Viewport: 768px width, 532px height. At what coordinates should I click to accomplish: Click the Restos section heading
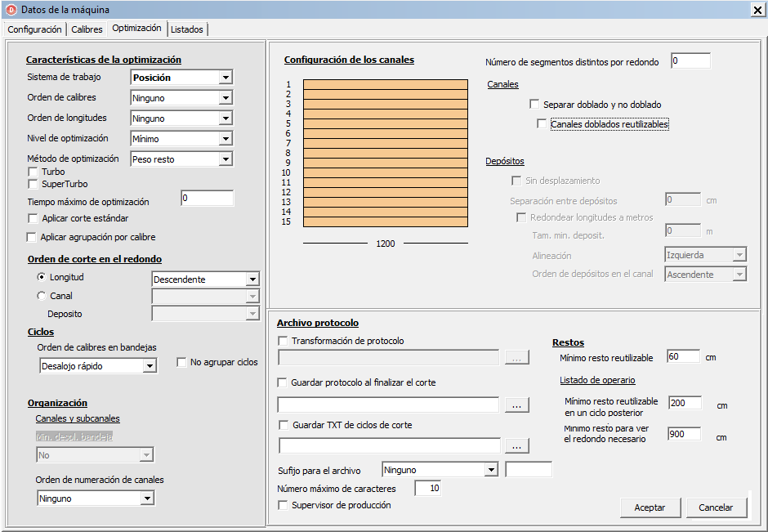[568, 342]
